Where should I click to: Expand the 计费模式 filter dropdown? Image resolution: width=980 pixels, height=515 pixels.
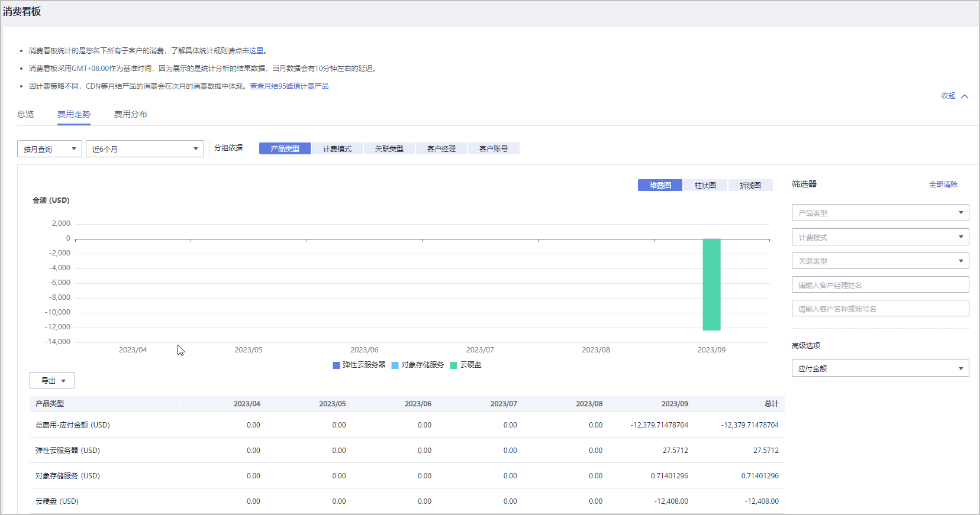[x=880, y=237]
